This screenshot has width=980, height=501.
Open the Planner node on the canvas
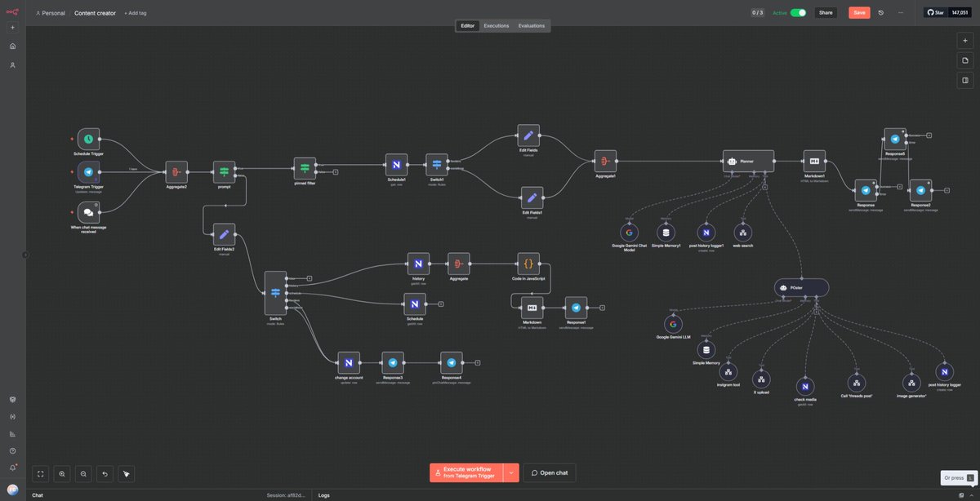click(746, 161)
